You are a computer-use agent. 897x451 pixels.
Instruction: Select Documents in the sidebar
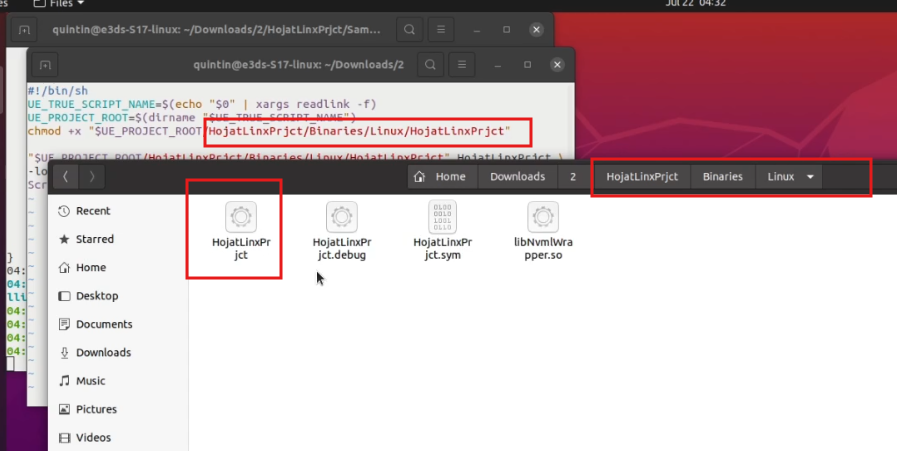[x=103, y=324]
